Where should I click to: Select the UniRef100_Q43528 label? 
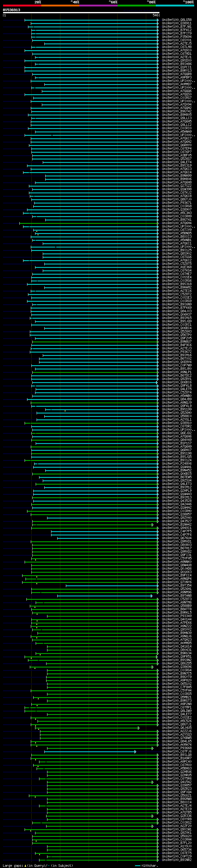tap(177, 501)
